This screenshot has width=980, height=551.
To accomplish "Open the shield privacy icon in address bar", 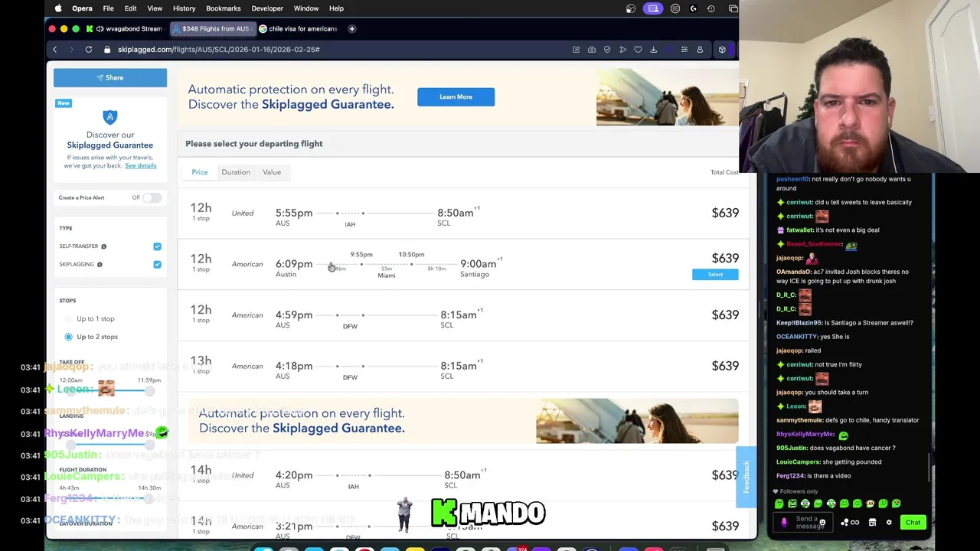I will point(607,50).
